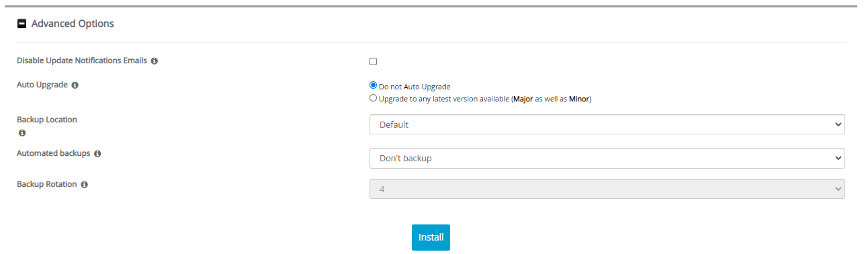868x254 pixels.
Task: Open the Automated backups dropdown
Action: click(607, 158)
